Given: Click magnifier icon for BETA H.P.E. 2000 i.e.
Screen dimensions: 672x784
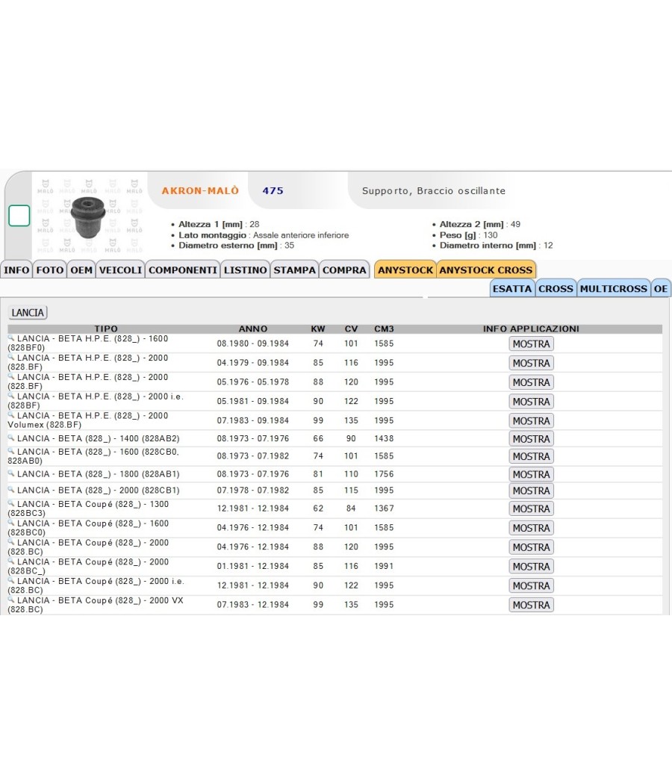Looking at the screenshot, I should (11, 396).
